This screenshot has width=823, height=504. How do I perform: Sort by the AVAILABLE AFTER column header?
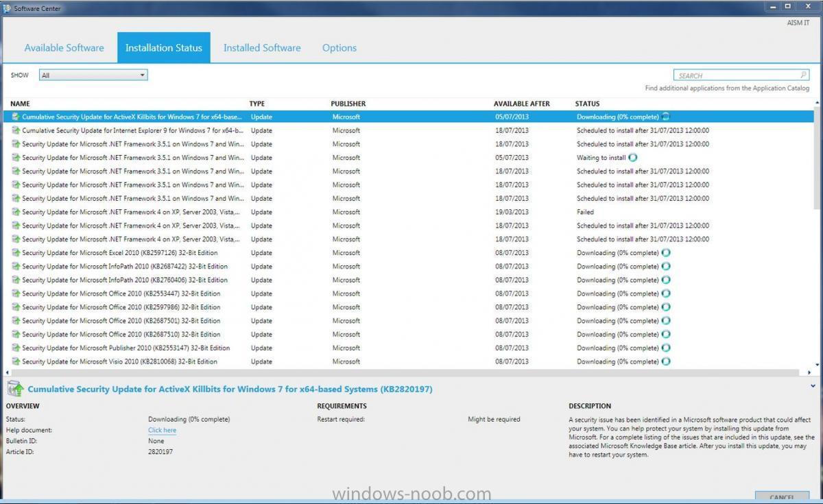pos(522,104)
